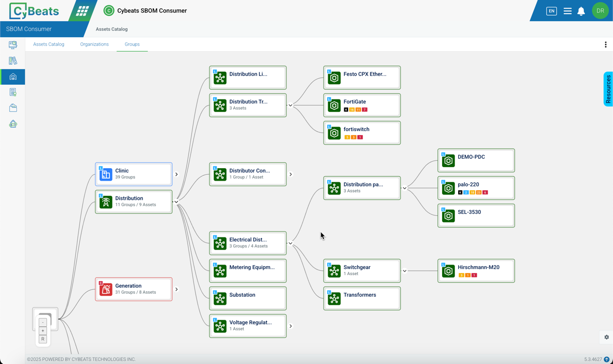Click the SEL-3530 asset icon
The height and width of the screenshot is (364, 613).
(448, 216)
